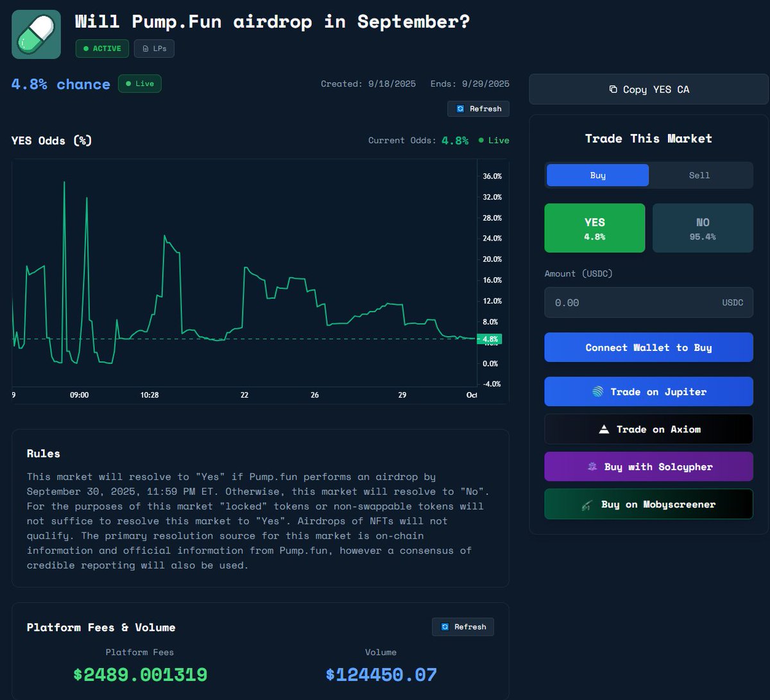Click the 09:00 time axis label
The height and width of the screenshot is (700, 770).
[79, 395]
